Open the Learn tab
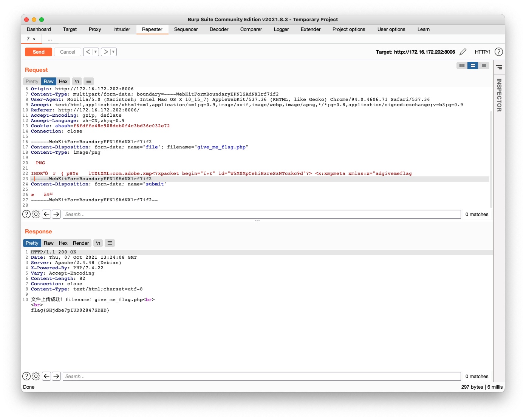The image size is (526, 420). pyautogui.click(x=424, y=29)
